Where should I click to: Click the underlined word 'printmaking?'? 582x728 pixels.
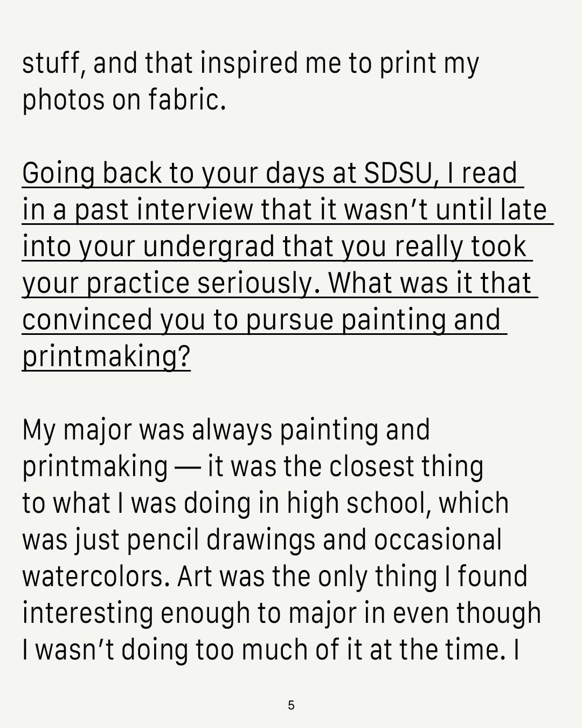pos(106,356)
